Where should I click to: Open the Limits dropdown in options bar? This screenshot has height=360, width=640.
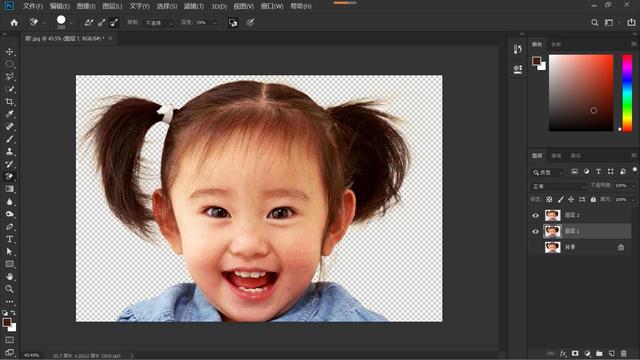click(x=160, y=23)
